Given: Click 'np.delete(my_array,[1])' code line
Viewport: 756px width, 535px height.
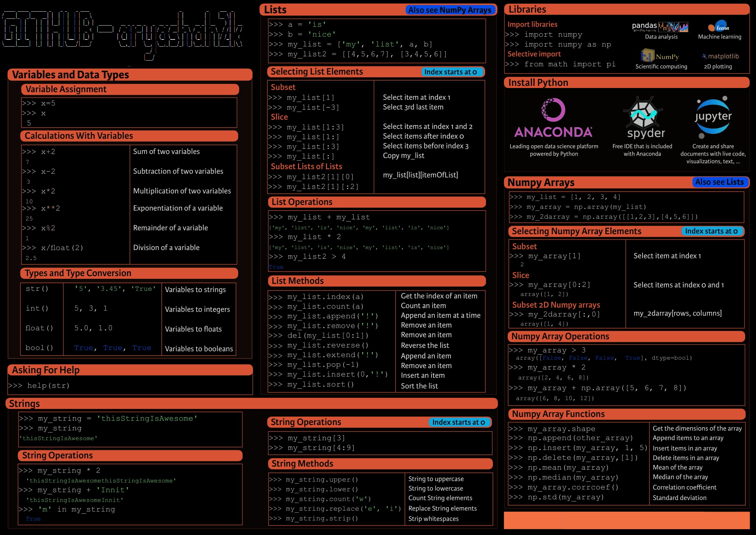Looking at the screenshot, I should coord(573,458).
